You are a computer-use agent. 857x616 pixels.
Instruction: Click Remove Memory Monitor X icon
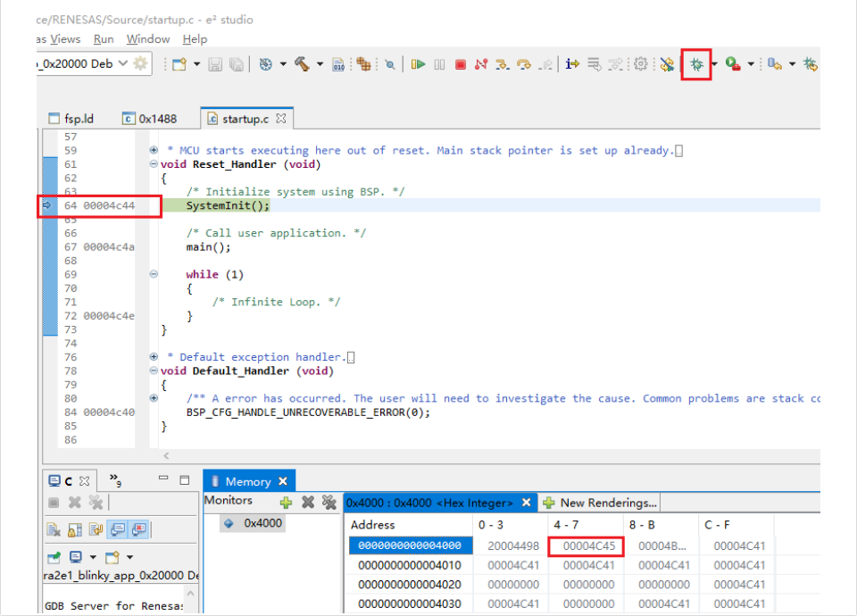[x=308, y=502]
